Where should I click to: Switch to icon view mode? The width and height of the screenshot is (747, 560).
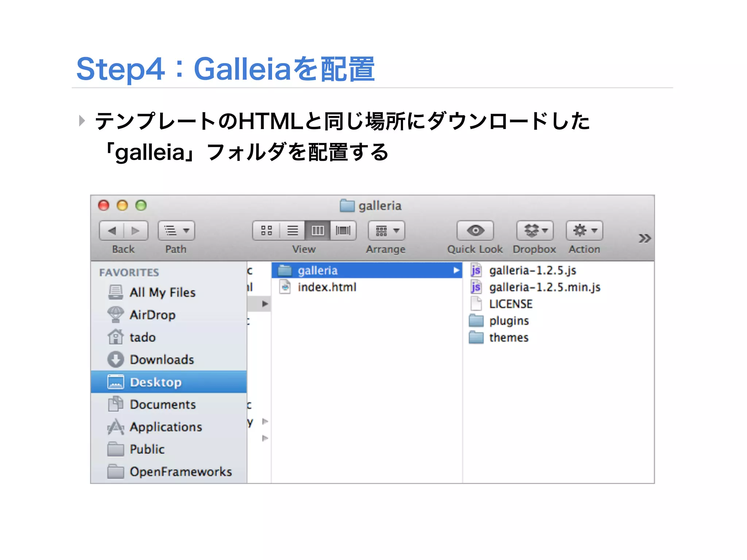coord(266,230)
